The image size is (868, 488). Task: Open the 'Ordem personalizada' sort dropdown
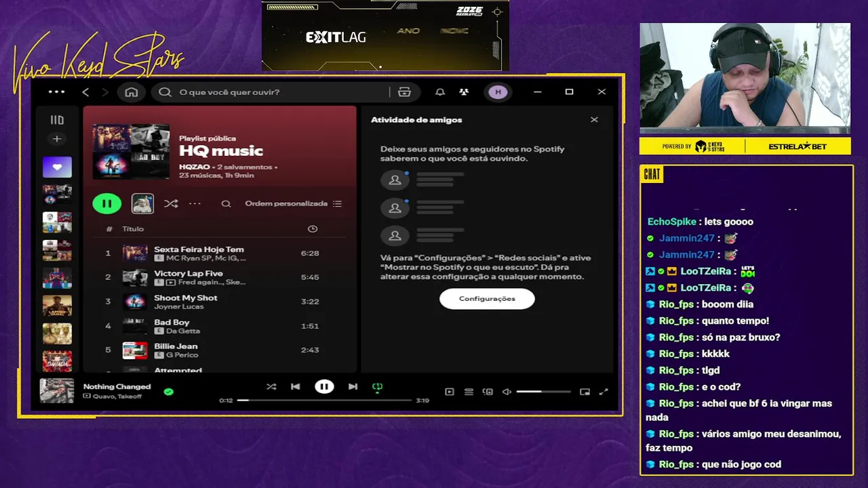coord(293,203)
